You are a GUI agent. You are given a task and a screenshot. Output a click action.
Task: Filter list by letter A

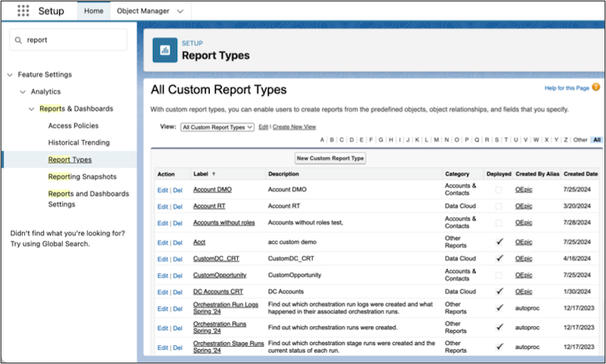click(323, 140)
